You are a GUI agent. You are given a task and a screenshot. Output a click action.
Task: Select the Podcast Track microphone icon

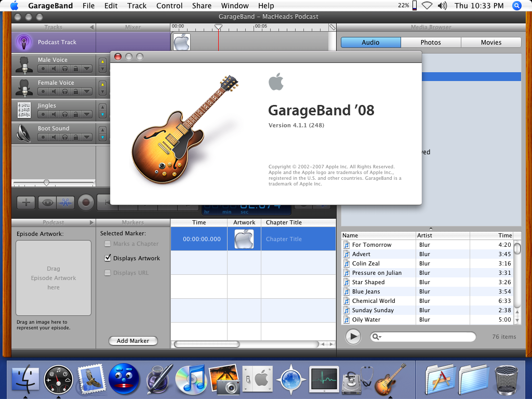point(23,42)
